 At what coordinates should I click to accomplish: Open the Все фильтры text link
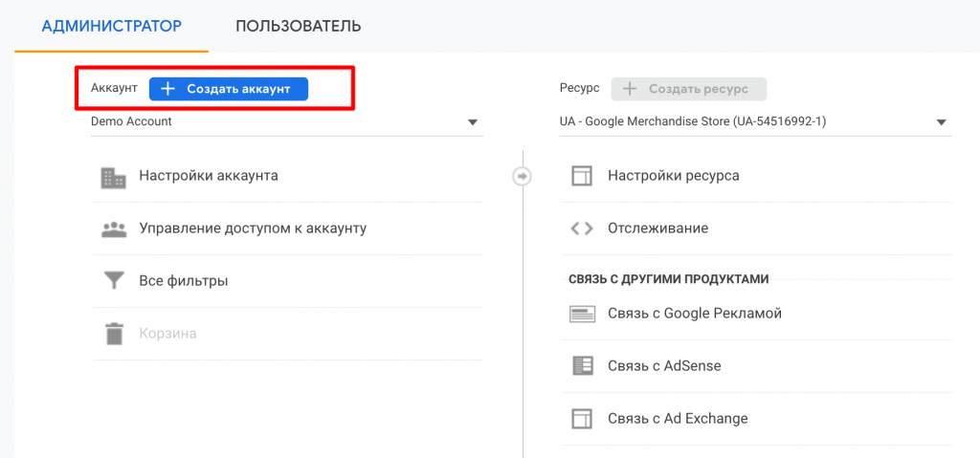(x=183, y=281)
